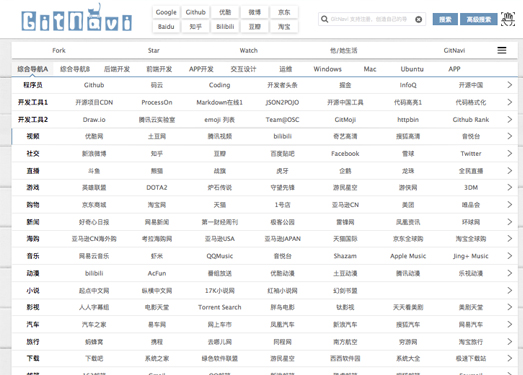
Task: Expand the 游戏 row chevron
Action: click(x=509, y=187)
